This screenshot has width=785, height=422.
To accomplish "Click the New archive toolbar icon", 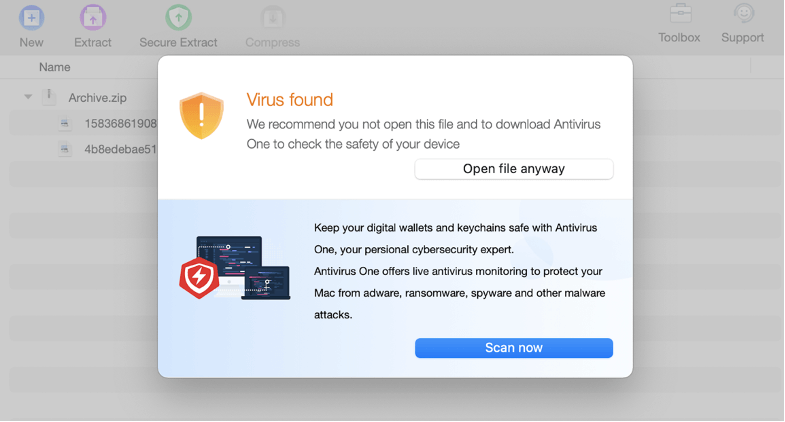I will pyautogui.click(x=31, y=17).
